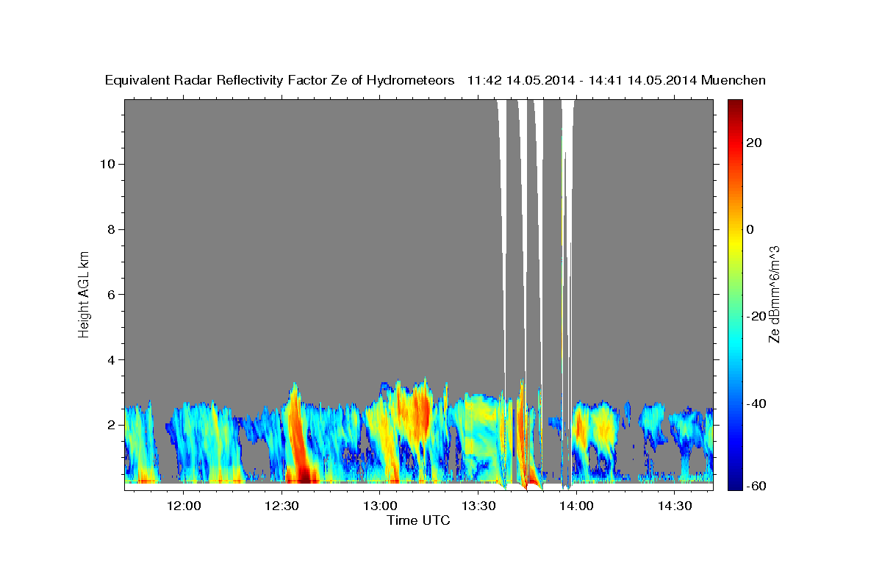Click the colorbar tick label -40
The height and width of the screenshot is (588, 882).
coord(755,404)
